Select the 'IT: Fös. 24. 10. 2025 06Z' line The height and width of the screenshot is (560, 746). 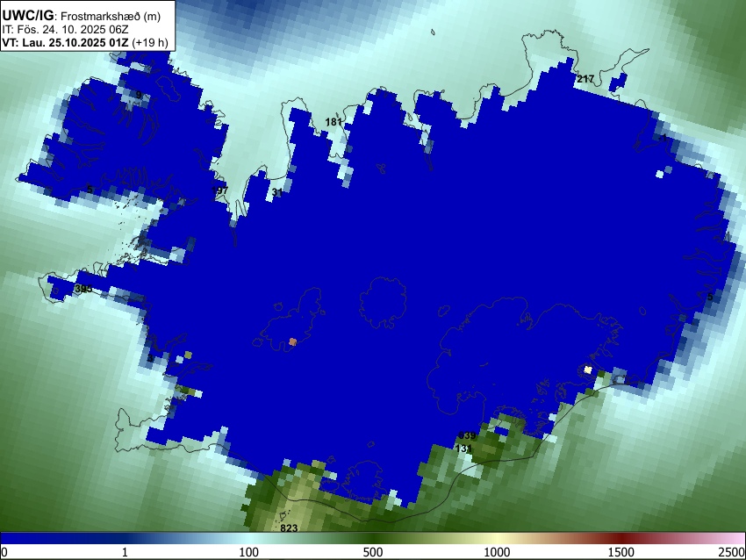pyautogui.click(x=65, y=30)
